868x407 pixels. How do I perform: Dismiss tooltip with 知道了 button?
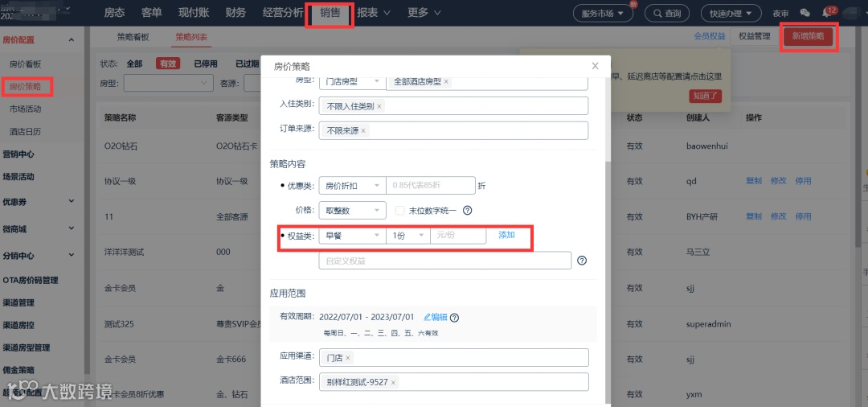[706, 95]
